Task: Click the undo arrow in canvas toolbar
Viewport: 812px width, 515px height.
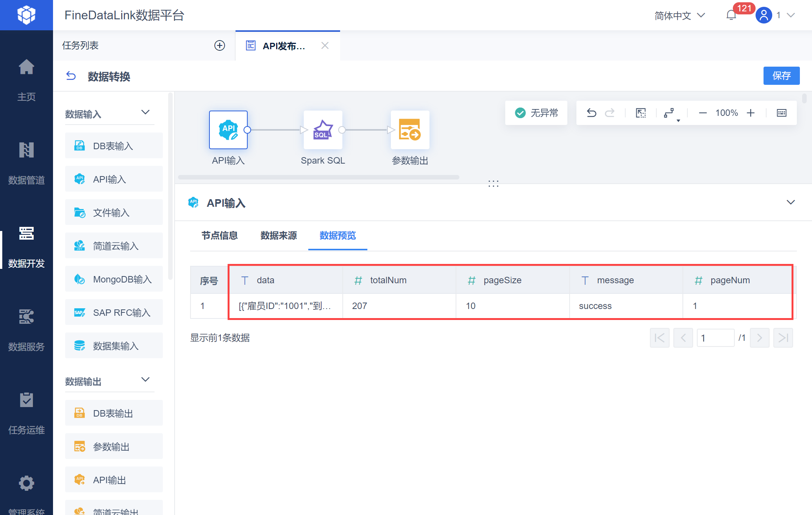Action: coord(591,113)
